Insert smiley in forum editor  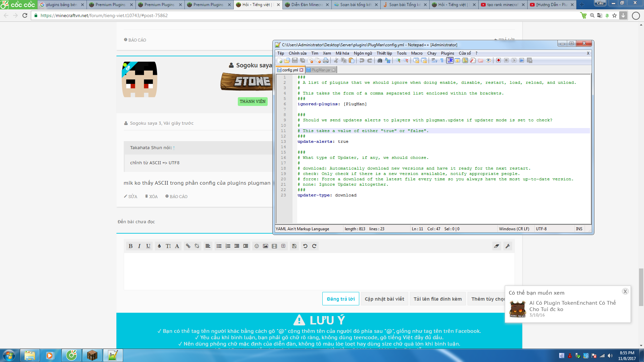tap(257, 246)
